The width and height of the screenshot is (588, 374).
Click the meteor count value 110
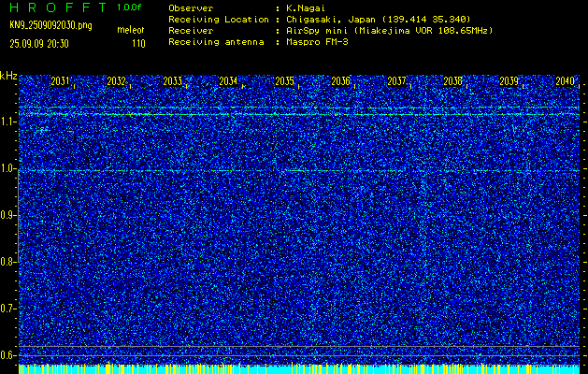click(138, 44)
